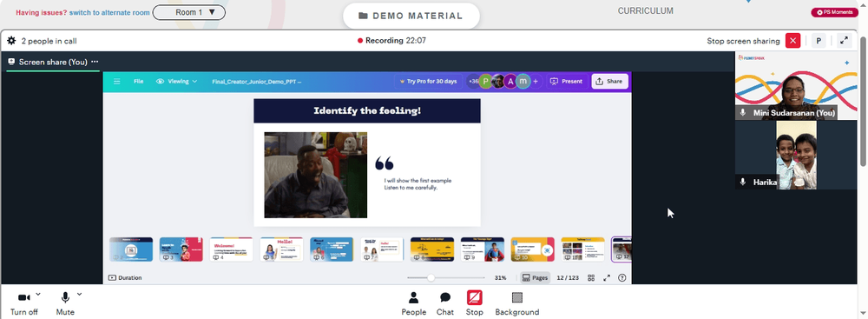This screenshot has width=868, height=319.
Task: Open the Chat panel
Action: coord(445,303)
